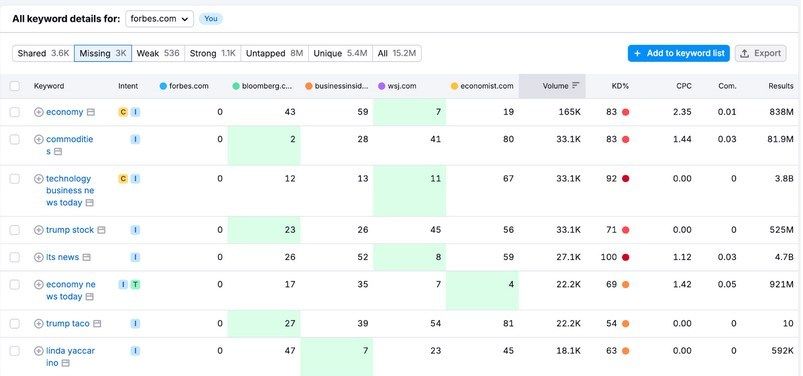Click the 165K volume value

(x=569, y=112)
